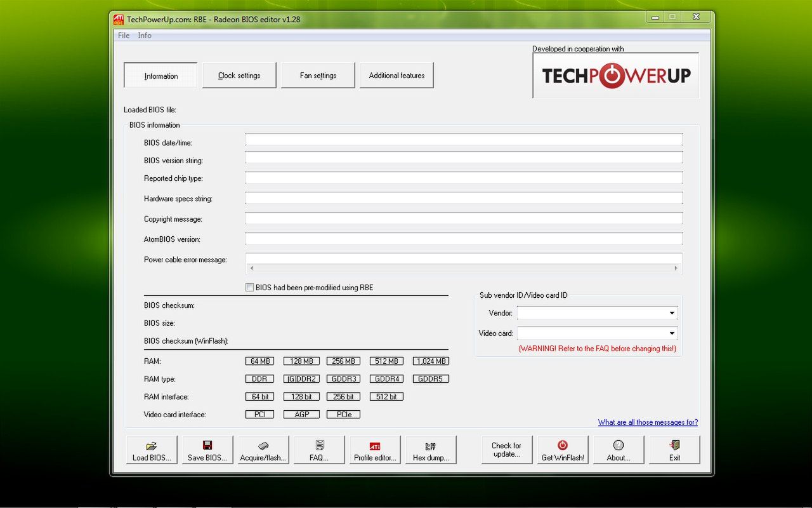Image resolution: width=812 pixels, height=508 pixels.
Task: Choose GDDR3 RAM type
Action: pos(343,379)
